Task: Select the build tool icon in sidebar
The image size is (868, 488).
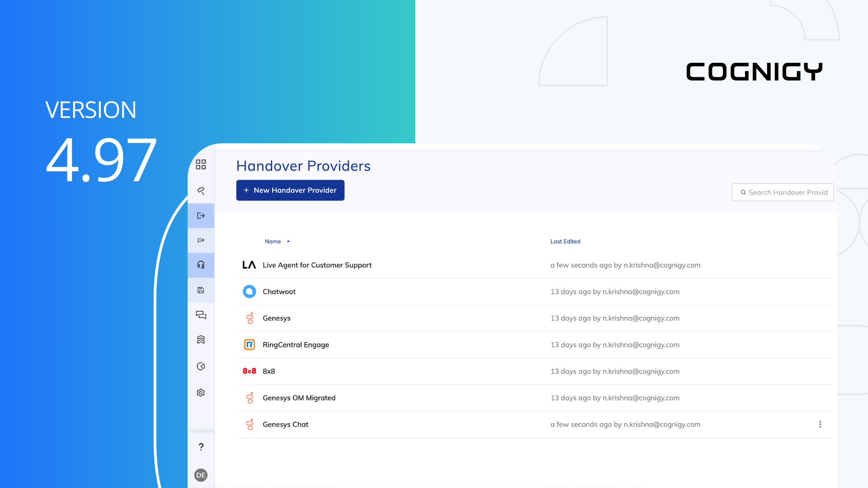Action: pos(201,191)
